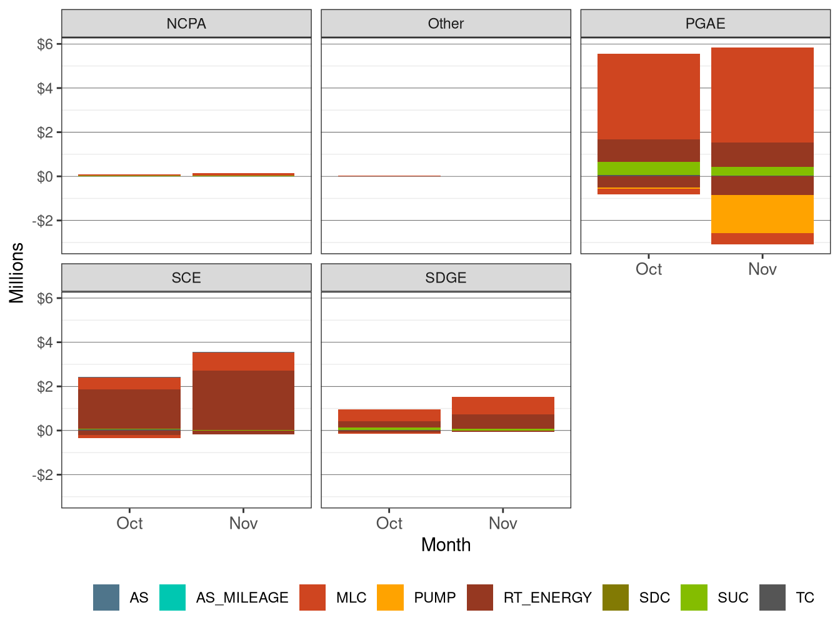Click the SCE facet header
This screenshot has height=630, width=840.
187,278
